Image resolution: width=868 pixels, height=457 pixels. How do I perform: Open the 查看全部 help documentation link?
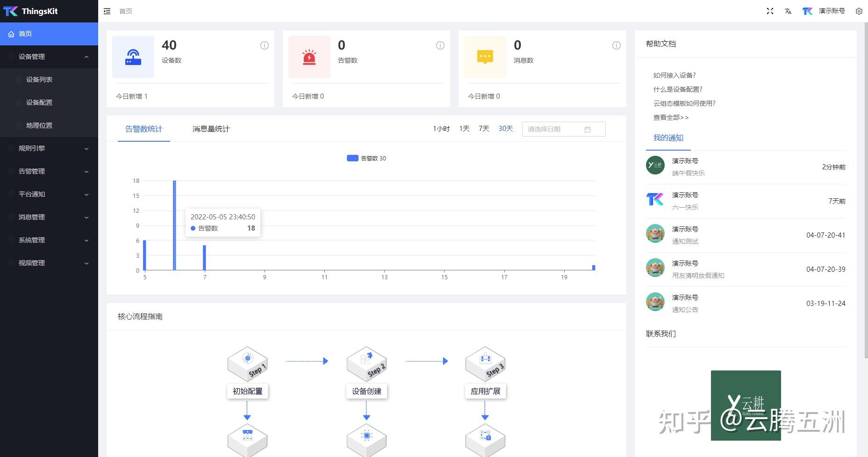point(671,117)
